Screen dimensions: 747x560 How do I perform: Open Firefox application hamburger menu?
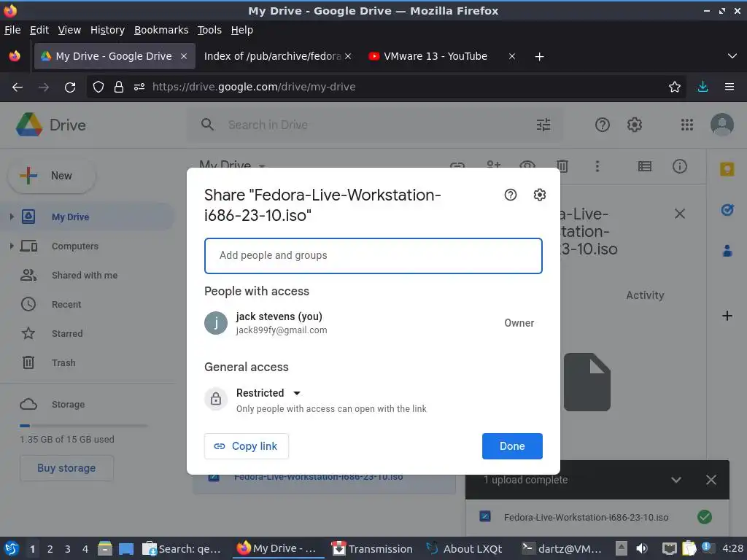point(729,87)
